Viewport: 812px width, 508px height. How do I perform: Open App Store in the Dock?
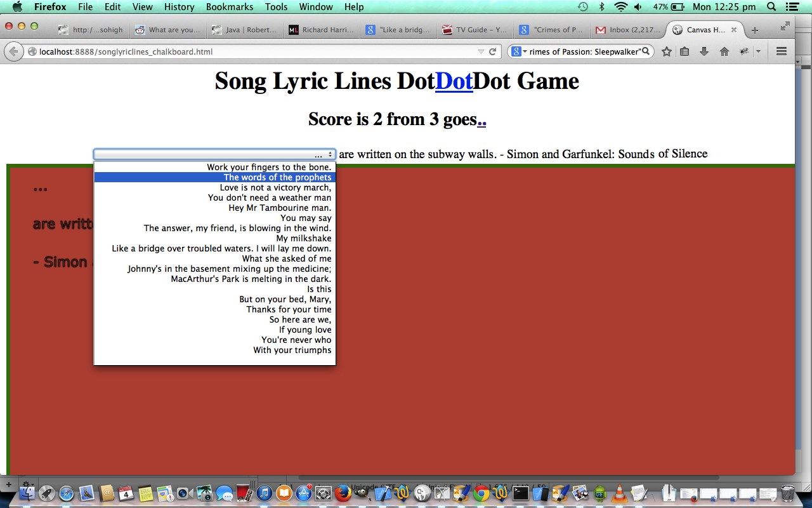[x=304, y=493]
